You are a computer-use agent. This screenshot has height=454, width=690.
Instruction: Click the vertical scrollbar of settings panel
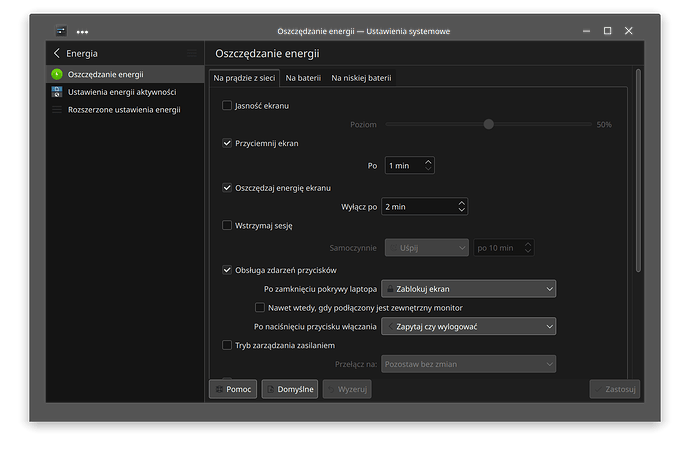click(x=638, y=170)
